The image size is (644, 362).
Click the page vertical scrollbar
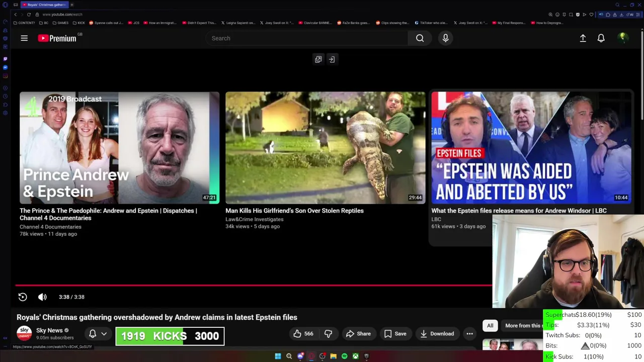641,75
